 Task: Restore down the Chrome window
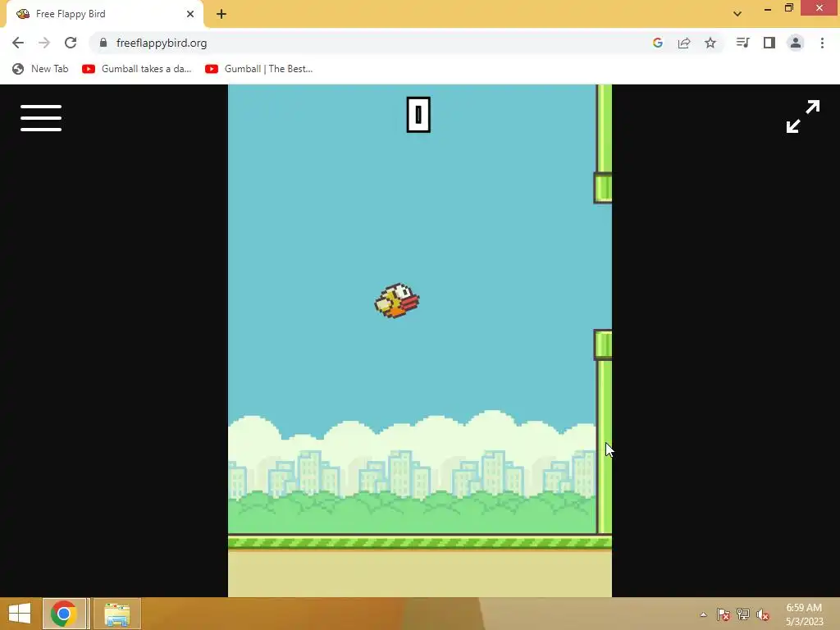click(x=789, y=8)
